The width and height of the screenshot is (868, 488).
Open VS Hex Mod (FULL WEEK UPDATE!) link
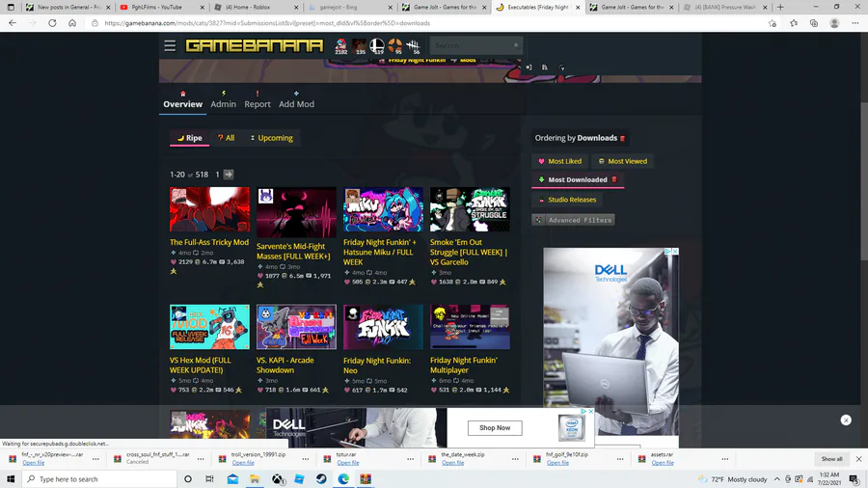tap(201, 366)
